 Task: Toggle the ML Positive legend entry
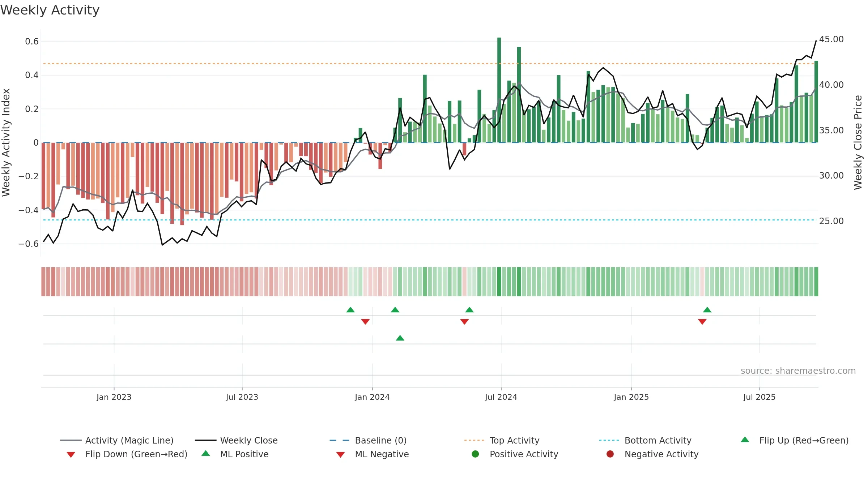(x=235, y=454)
